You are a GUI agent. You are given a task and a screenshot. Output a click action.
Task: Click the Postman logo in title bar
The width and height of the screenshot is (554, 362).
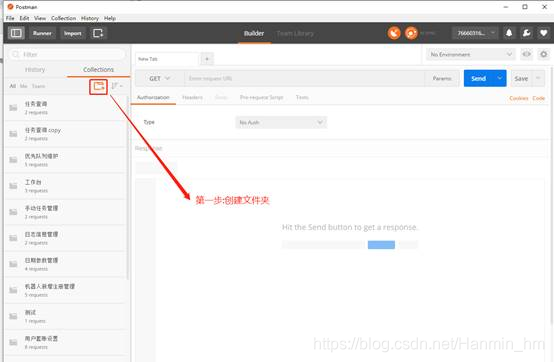[x=10, y=7]
